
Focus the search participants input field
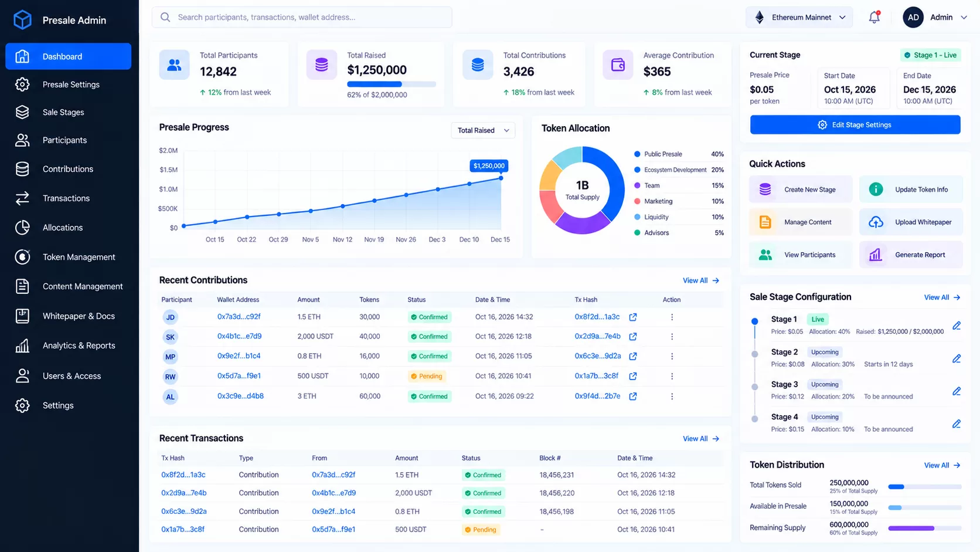coord(302,17)
